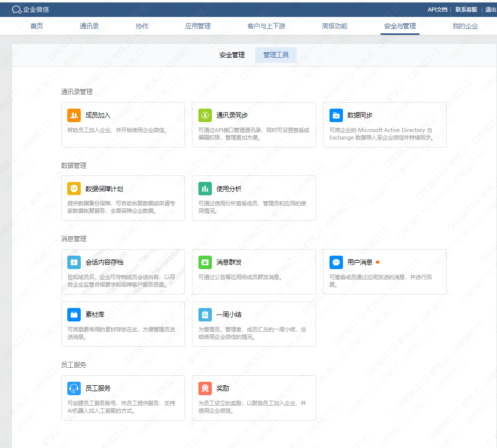
Task: Click the description '帮助员工加入企业，并开始使用企业微信。'
Action: click(x=117, y=130)
